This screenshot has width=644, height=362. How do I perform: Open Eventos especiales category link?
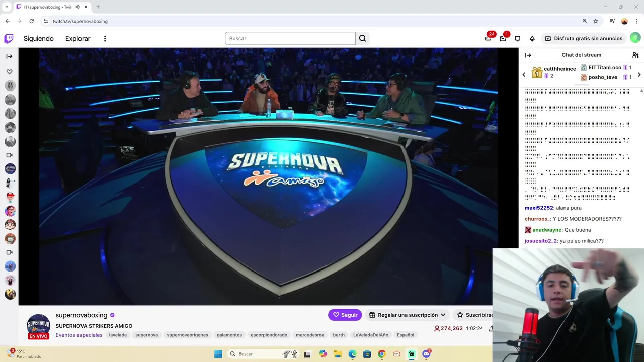tap(79, 335)
